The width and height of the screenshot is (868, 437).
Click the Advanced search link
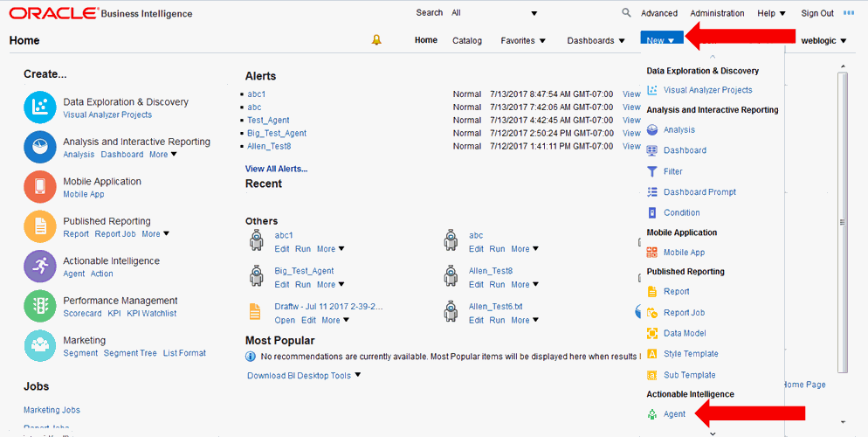658,13
